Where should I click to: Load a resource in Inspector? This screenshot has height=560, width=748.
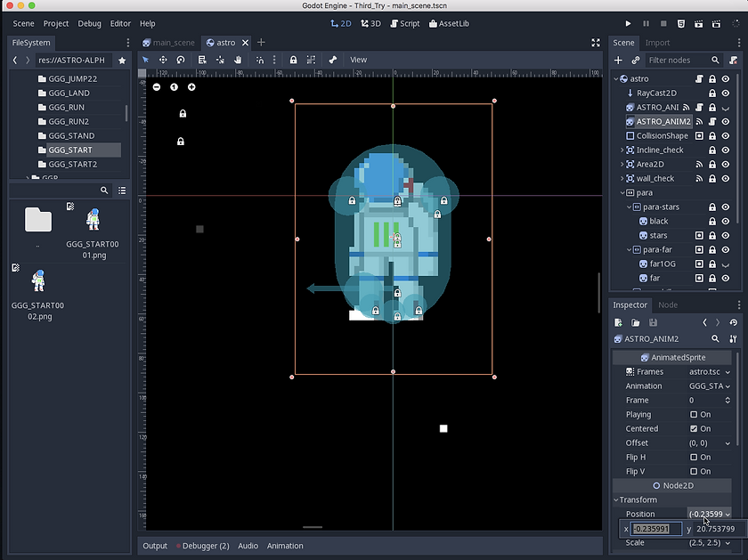point(636,323)
